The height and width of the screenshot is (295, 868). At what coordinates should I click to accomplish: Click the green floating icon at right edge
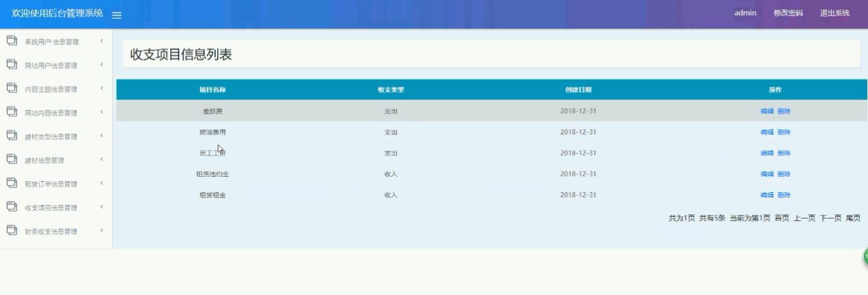click(865, 257)
